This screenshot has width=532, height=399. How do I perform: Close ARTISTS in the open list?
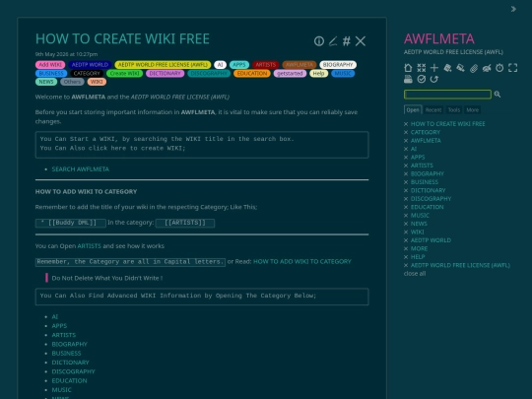406,166
